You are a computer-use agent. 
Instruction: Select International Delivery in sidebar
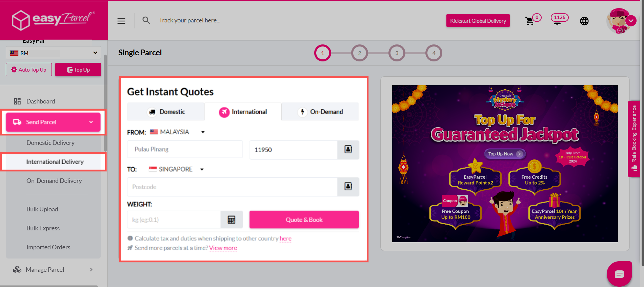pyautogui.click(x=55, y=162)
